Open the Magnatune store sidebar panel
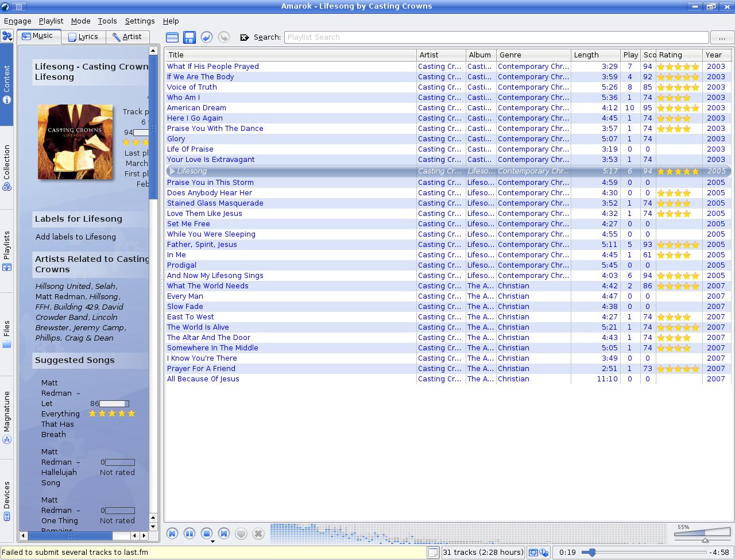The image size is (735, 560). click(x=7, y=418)
